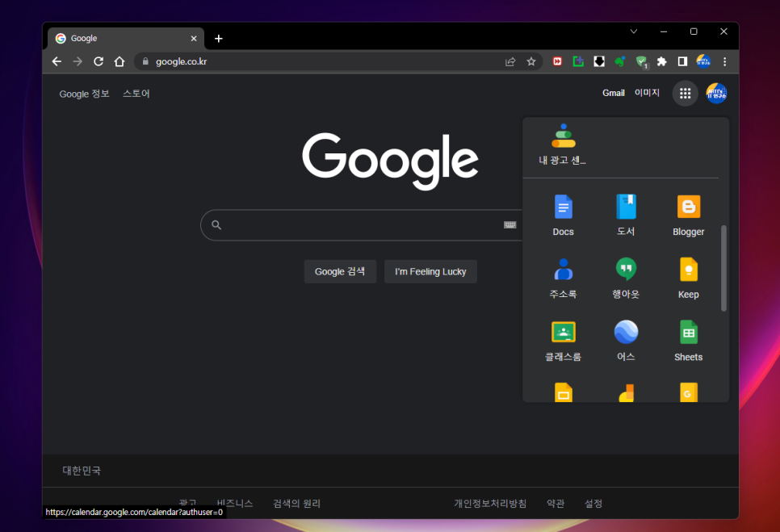Click the green square extension icon
Image resolution: width=780 pixels, height=532 pixels.
click(578, 61)
